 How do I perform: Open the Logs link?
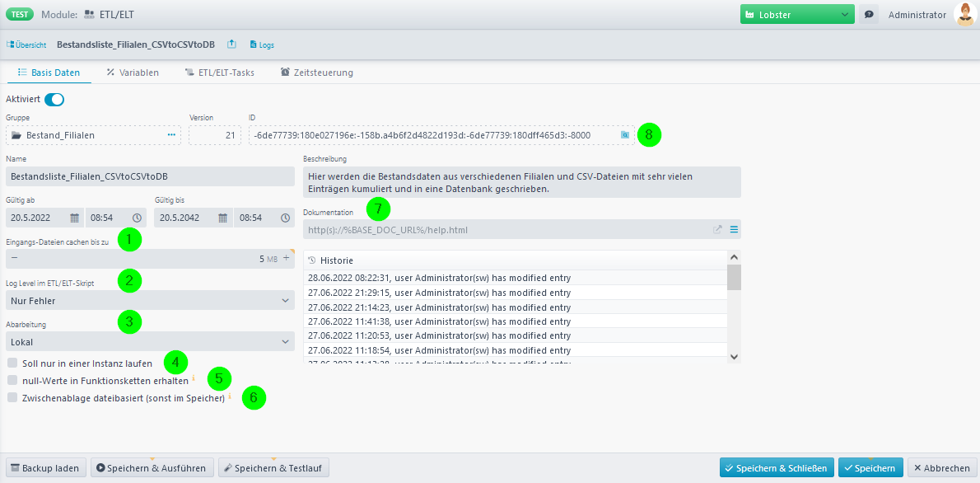tap(262, 45)
